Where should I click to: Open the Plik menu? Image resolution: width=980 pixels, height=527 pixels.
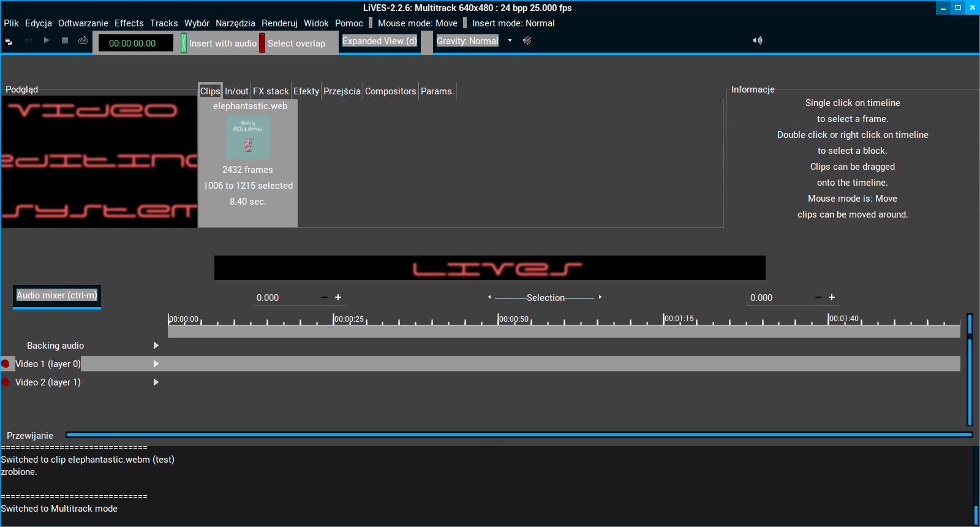(x=11, y=23)
